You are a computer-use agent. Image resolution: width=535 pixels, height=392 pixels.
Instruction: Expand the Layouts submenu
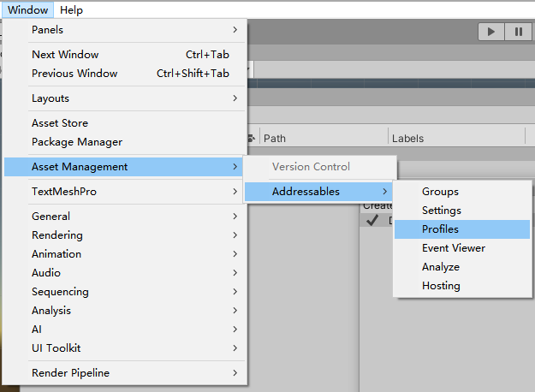(124, 98)
